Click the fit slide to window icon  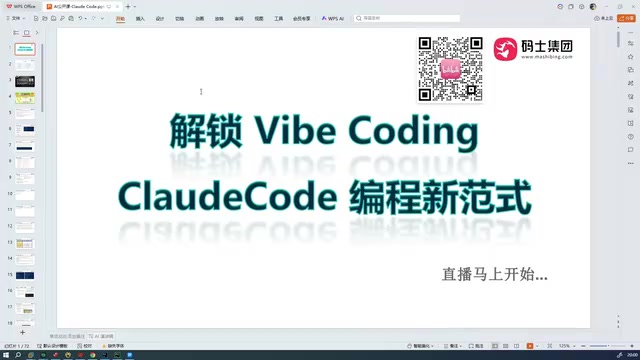pyautogui.click(x=550, y=346)
